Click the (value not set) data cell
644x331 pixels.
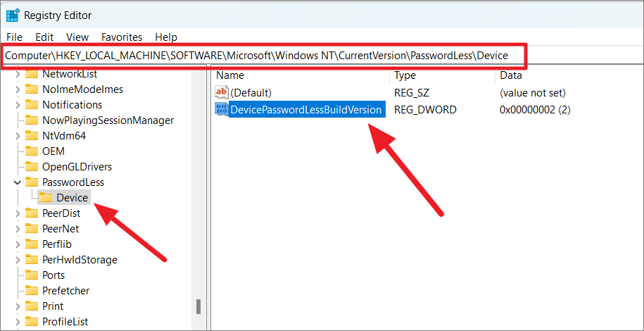(533, 93)
